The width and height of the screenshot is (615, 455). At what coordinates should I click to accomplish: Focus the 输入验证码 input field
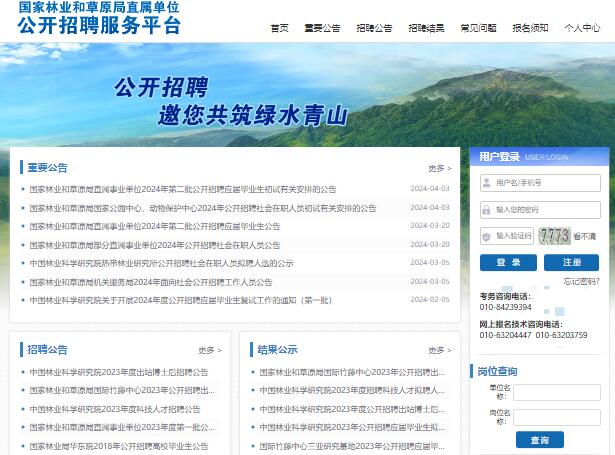click(x=507, y=236)
